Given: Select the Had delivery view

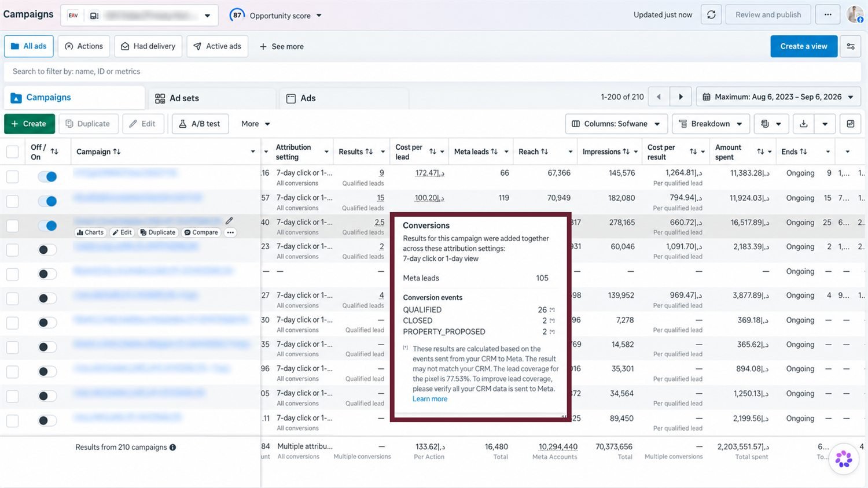Looking at the screenshot, I should (148, 46).
